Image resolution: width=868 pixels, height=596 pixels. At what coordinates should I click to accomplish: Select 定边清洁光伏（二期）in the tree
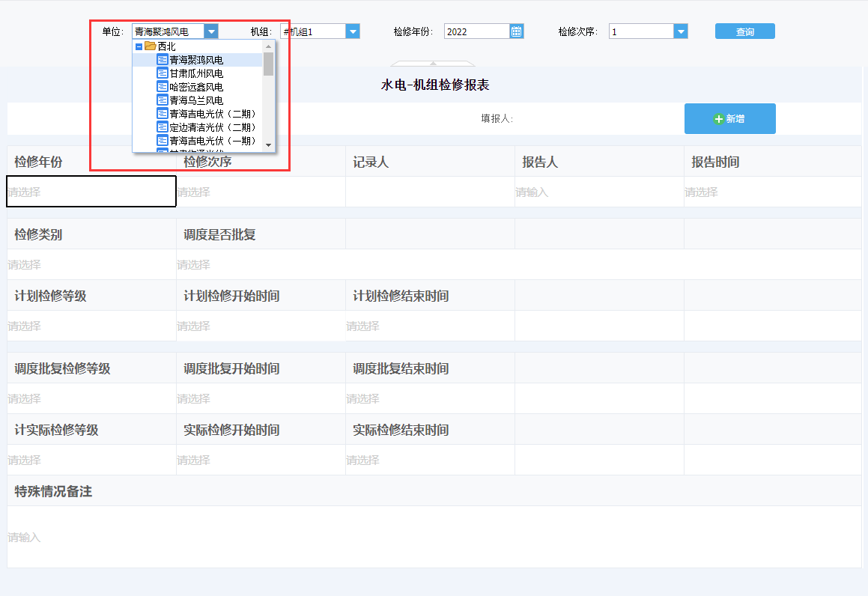click(213, 127)
